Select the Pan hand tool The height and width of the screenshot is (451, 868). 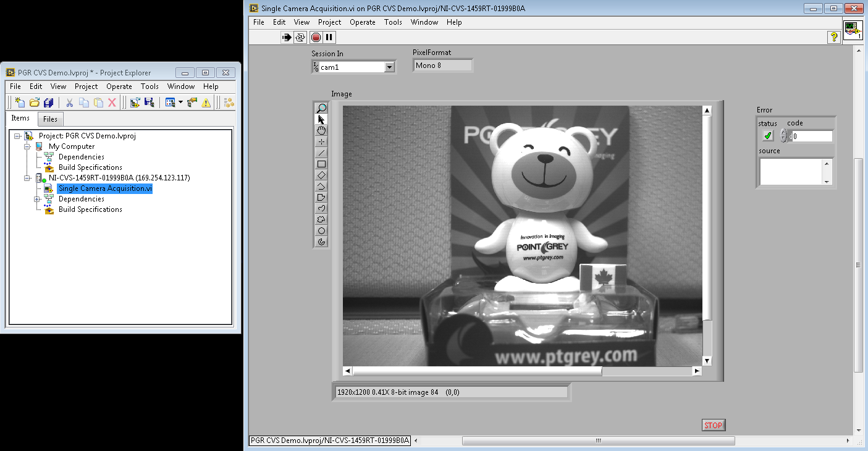coord(321,130)
